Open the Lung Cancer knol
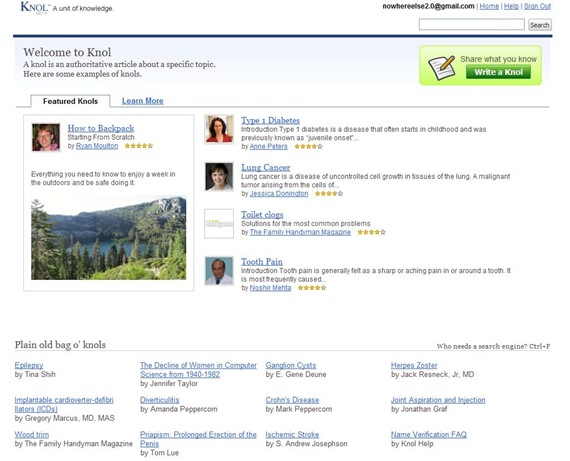570x461 pixels. 266,168
